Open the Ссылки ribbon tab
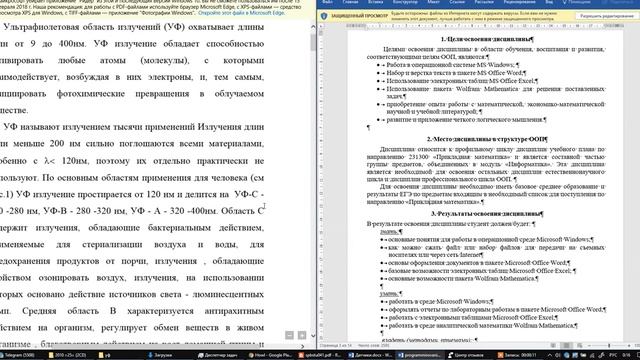This screenshot has height=360, width=640. (457, 2)
